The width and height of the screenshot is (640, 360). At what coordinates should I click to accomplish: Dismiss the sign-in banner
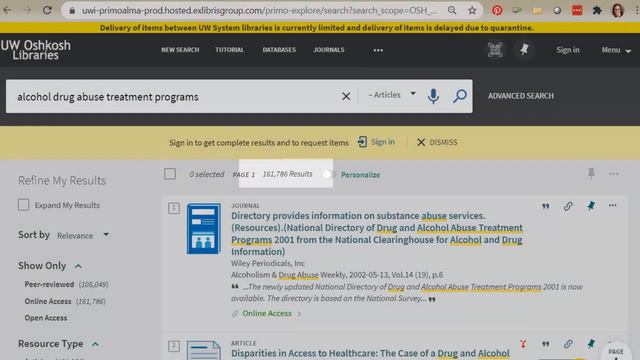tap(437, 142)
